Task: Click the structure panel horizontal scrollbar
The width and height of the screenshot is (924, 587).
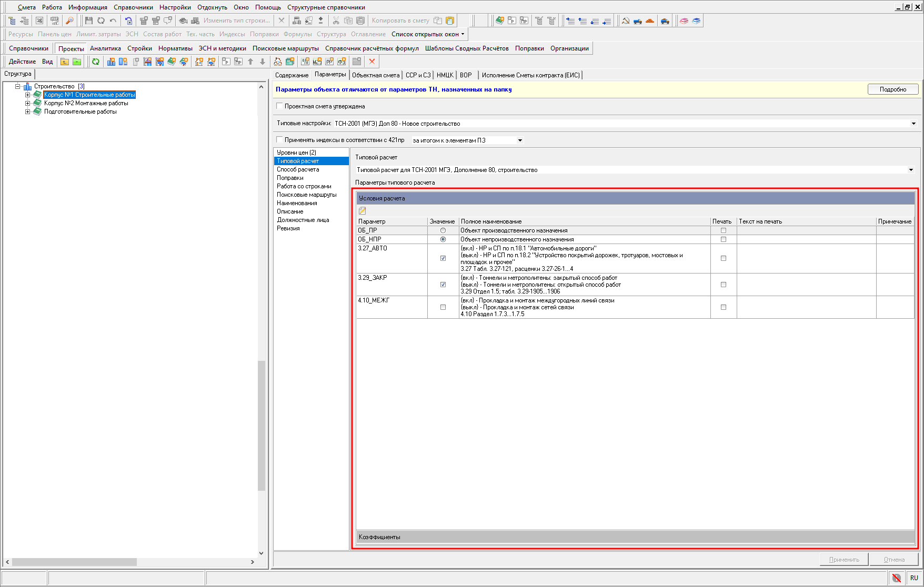Action: click(x=74, y=562)
